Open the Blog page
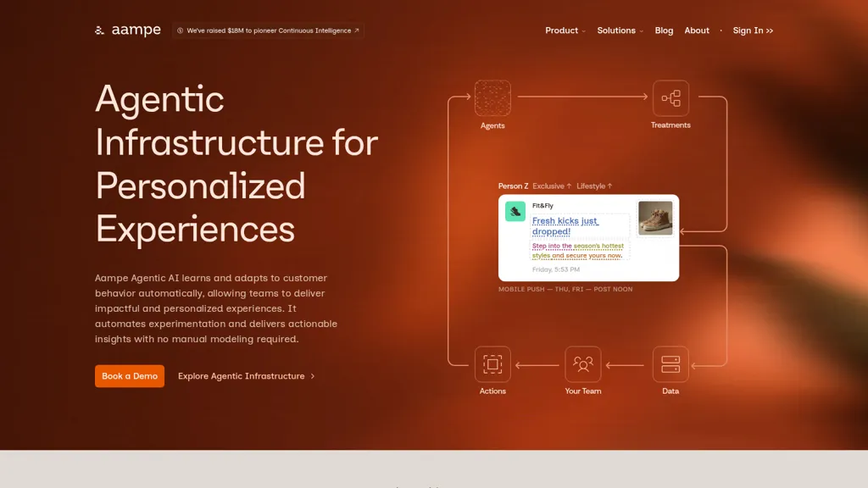Image resolution: width=868 pixels, height=488 pixels. pyautogui.click(x=664, y=30)
